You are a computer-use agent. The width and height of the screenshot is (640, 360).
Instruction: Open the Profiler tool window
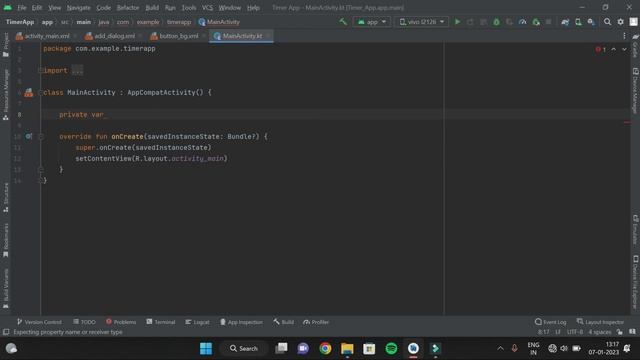[x=316, y=322]
